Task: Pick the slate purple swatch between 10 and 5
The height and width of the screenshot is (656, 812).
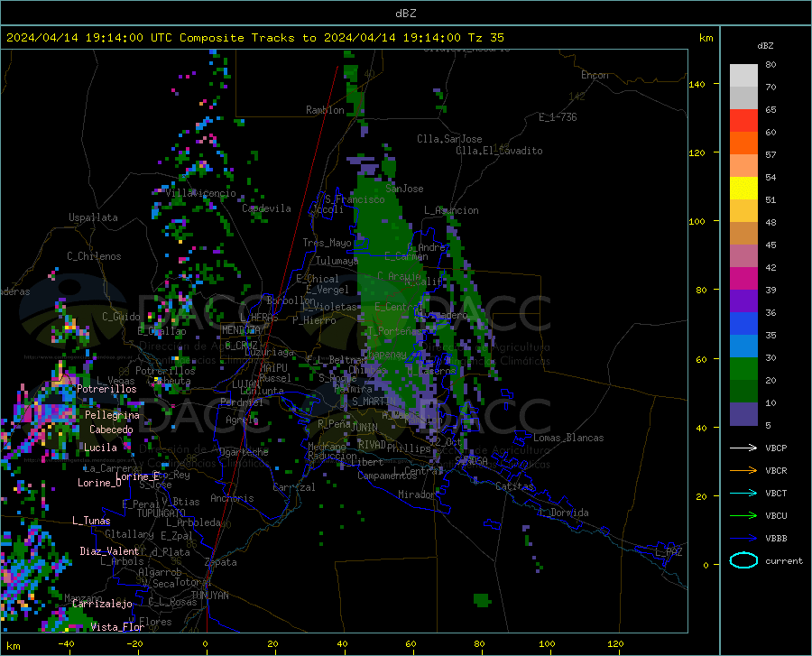Action: pos(743,413)
